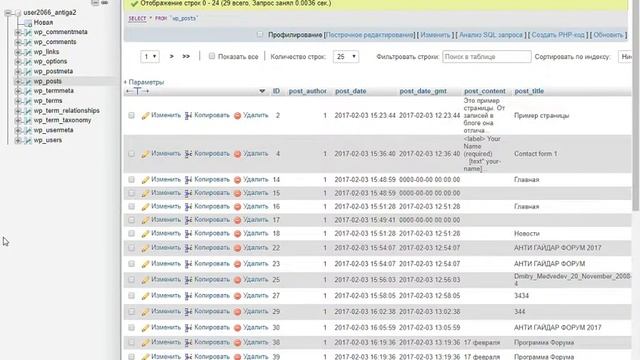The image size is (640, 360).
Task: Open the wp_term_taxonomy table in the tree
Action: click(x=62, y=120)
